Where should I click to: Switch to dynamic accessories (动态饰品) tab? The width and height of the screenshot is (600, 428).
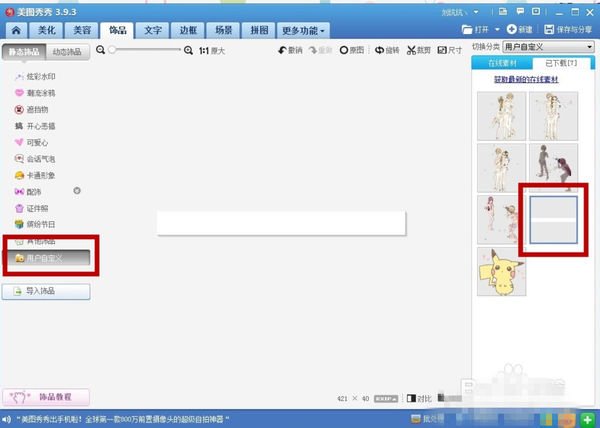[x=68, y=50]
